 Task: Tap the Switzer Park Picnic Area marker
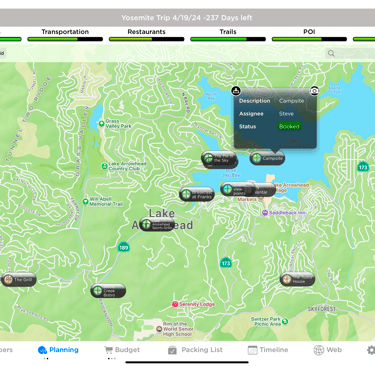coord(285,321)
